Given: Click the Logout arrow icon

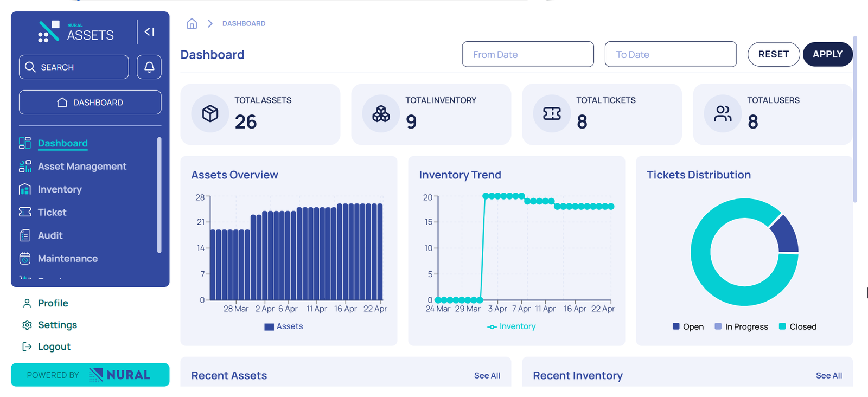Looking at the screenshot, I should [x=27, y=347].
